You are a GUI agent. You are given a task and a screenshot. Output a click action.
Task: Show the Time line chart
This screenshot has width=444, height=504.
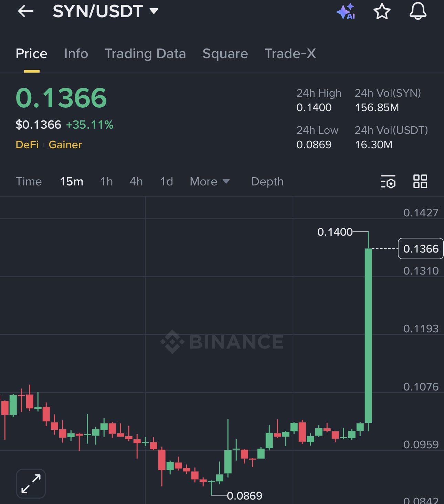29,181
